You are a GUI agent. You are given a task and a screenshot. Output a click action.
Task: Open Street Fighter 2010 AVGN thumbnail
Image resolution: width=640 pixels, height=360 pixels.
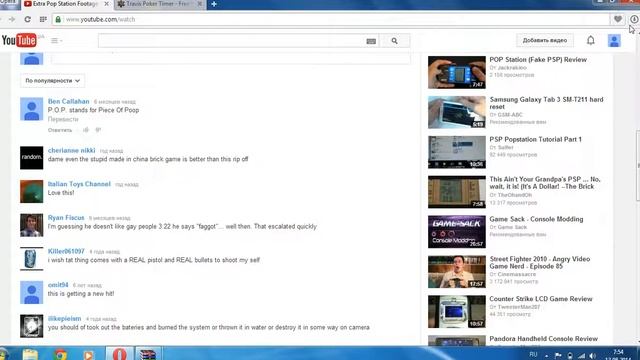(457, 272)
